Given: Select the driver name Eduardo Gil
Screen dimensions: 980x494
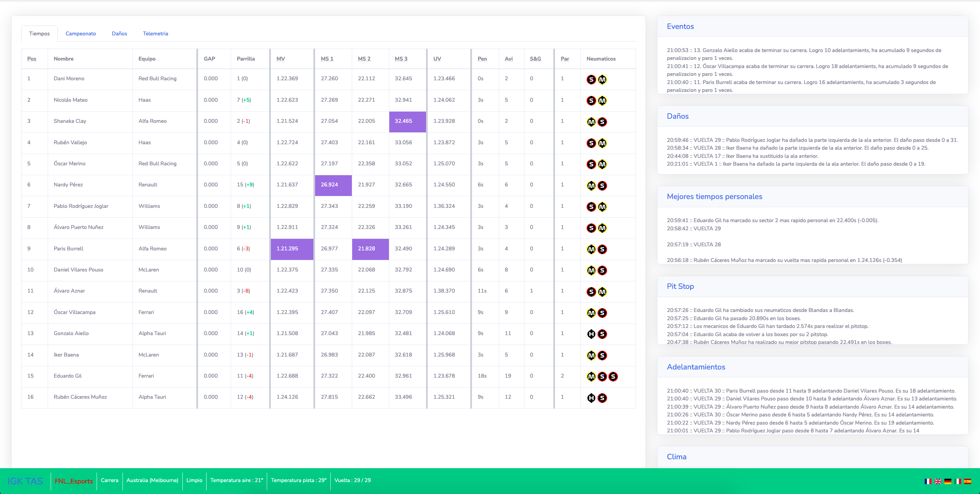Looking at the screenshot, I should (x=68, y=376).
